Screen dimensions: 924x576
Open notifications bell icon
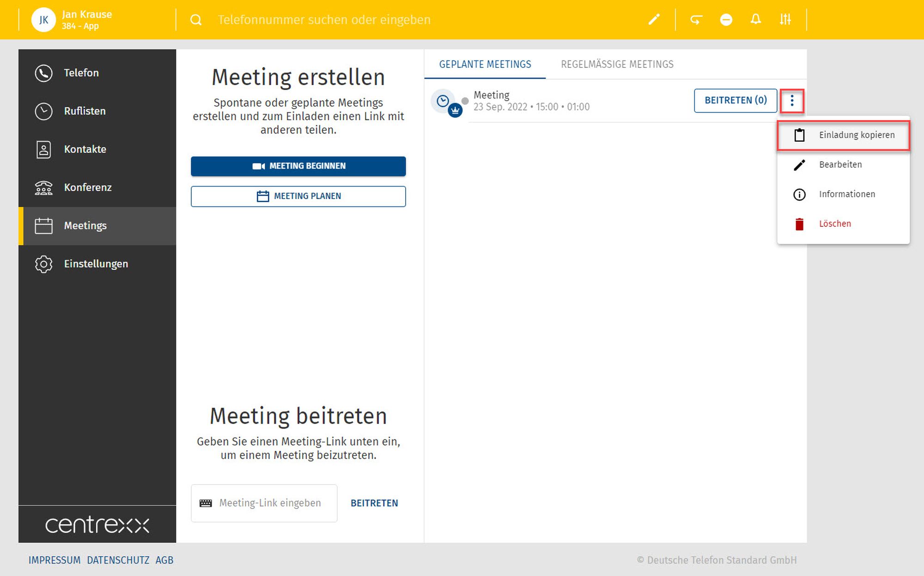(x=755, y=19)
